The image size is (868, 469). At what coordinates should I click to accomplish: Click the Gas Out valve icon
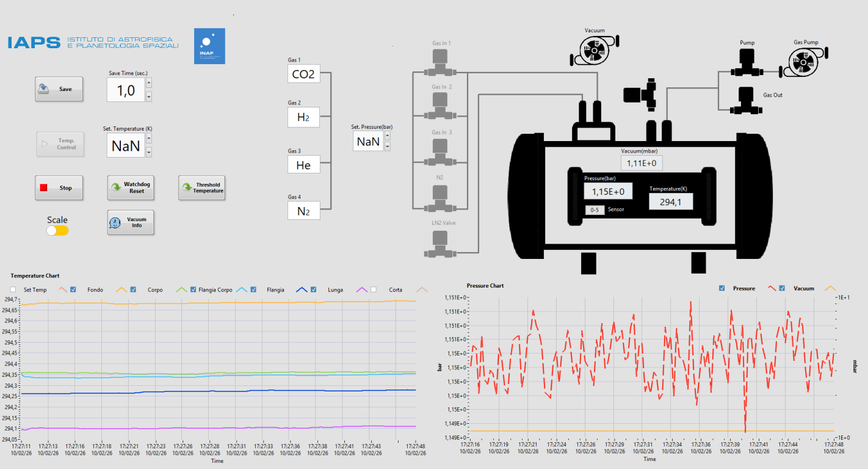(745, 101)
